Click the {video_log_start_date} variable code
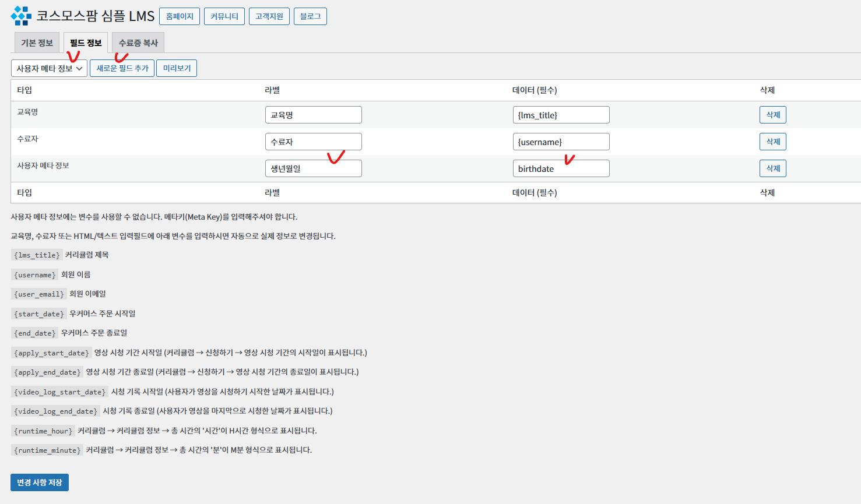This screenshot has height=504, width=861. (x=60, y=392)
